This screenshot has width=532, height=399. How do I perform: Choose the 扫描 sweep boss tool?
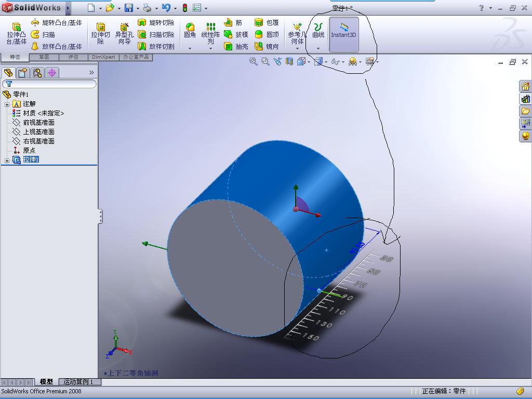pos(43,34)
